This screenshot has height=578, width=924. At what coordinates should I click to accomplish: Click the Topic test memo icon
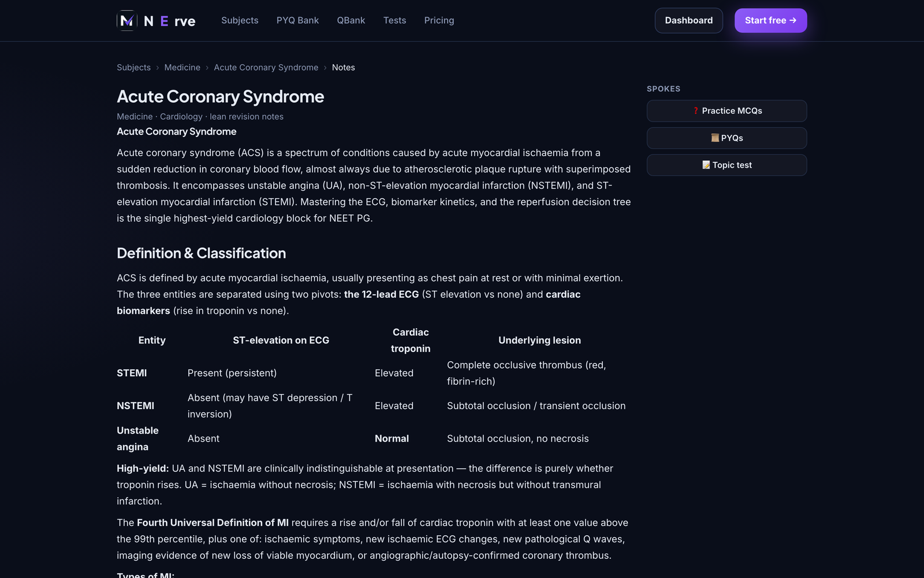[706, 165]
